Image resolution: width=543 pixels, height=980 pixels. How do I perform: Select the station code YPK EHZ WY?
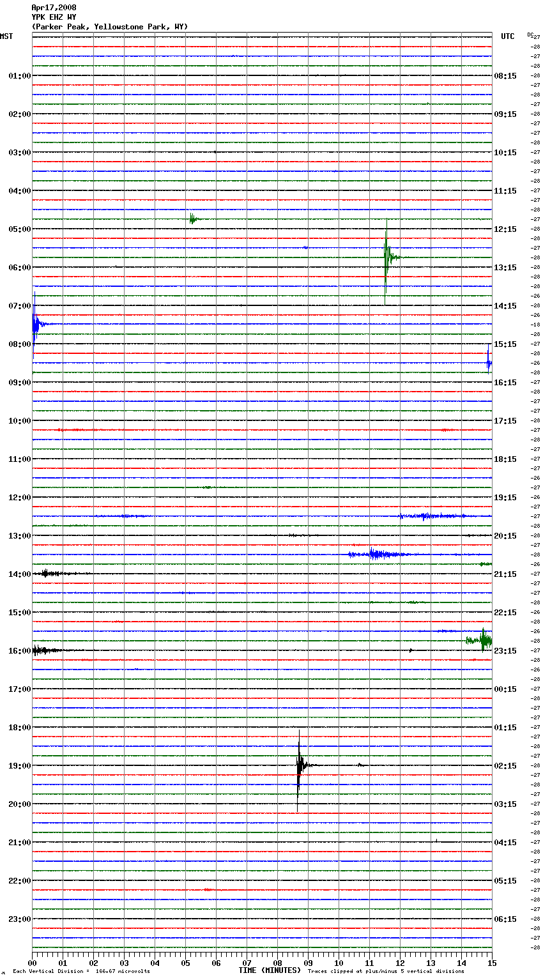pyautogui.click(x=54, y=17)
